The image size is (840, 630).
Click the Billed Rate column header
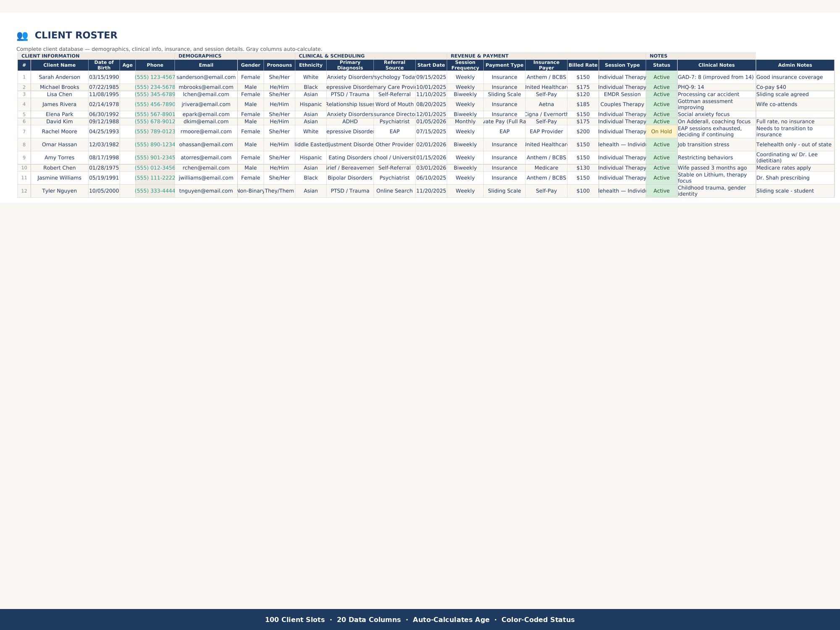click(x=583, y=65)
